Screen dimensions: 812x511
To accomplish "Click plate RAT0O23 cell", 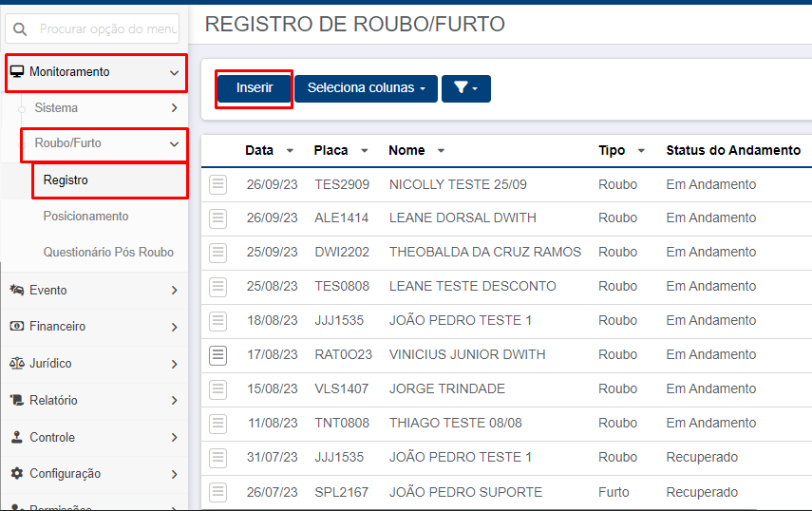I will click(x=344, y=354).
